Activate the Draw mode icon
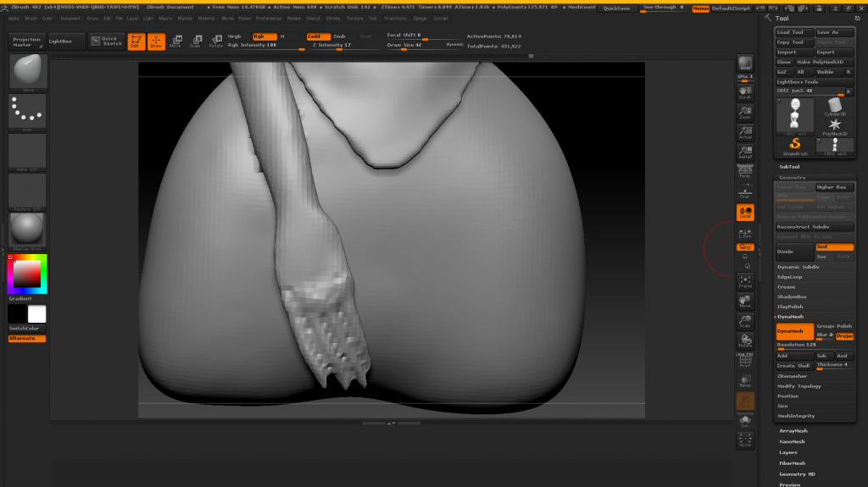 tap(156, 42)
